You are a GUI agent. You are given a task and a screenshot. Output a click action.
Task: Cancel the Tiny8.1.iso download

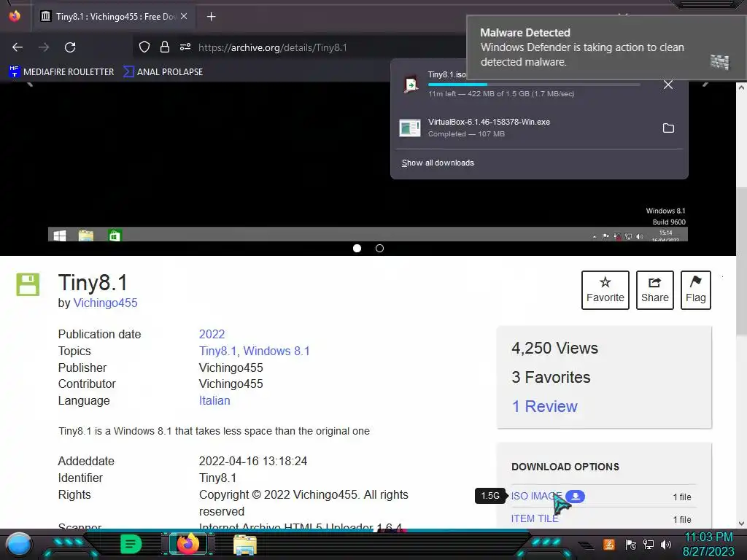[x=668, y=85]
